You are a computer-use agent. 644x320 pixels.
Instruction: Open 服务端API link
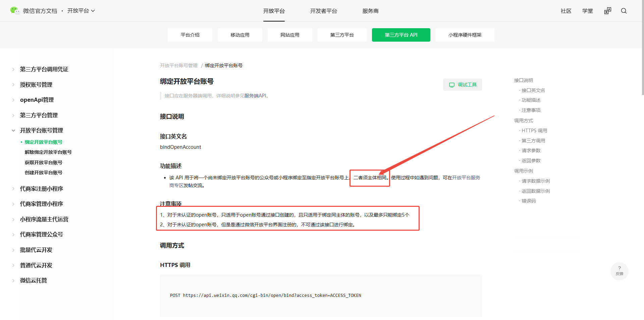[x=255, y=96]
